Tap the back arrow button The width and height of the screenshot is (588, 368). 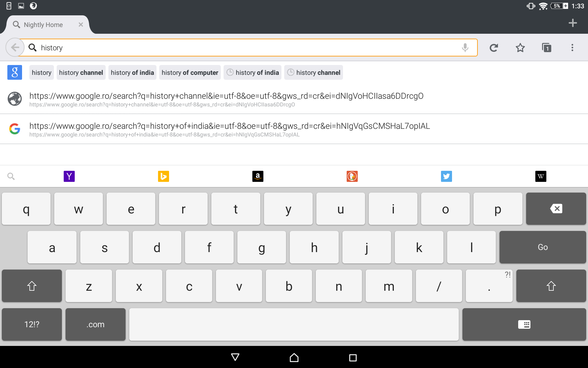pos(15,48)
